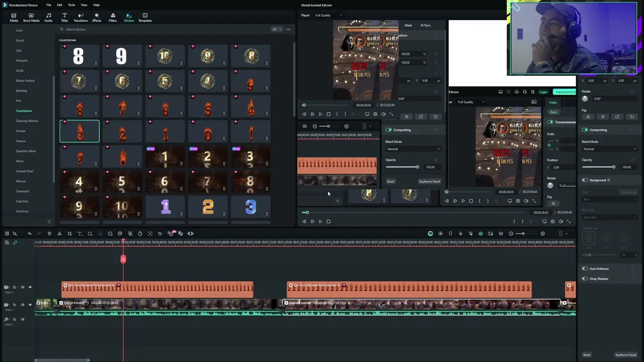Click the stopwatch duration icon in timeline toolbar
Viewport: 644px width, 362px height.
point(140,234)
